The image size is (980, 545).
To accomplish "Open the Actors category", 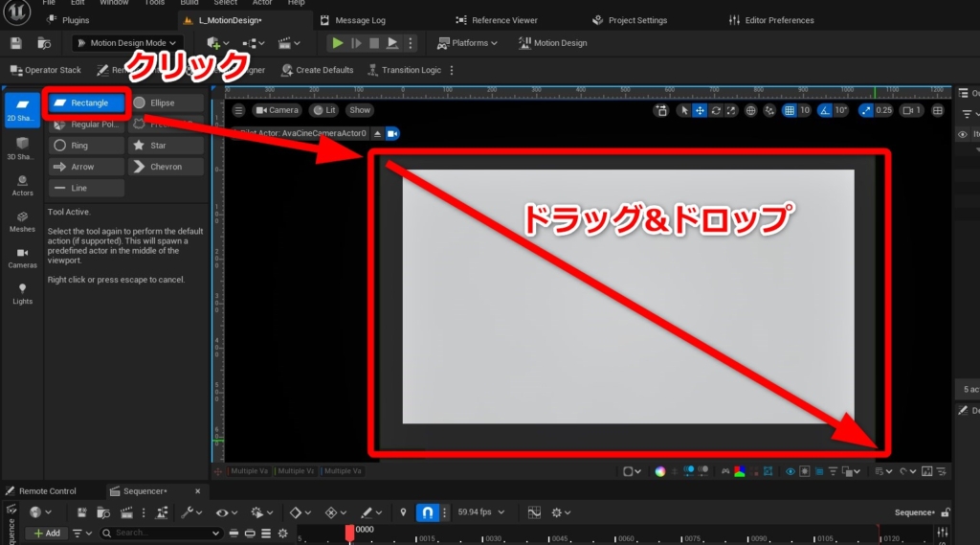I will [x=22, y=185].
